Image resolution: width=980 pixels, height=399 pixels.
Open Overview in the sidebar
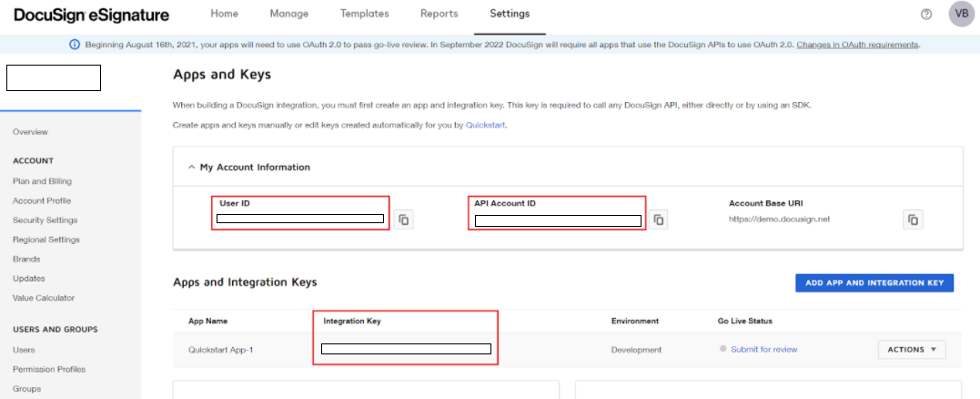click(x=30, y=132)
